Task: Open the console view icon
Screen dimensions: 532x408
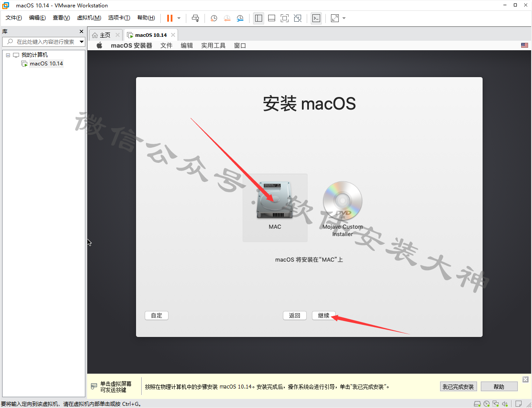Action: tap(316, 18)
